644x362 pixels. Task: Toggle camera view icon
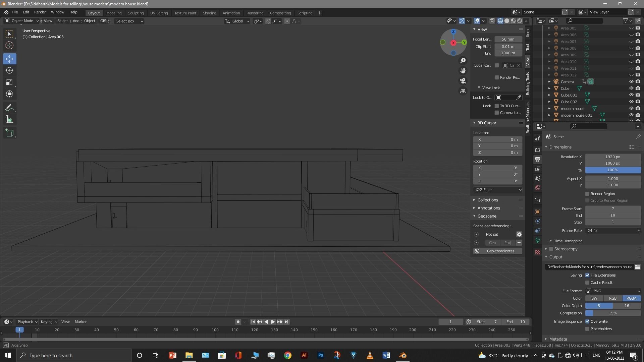[x=463, y=81]
